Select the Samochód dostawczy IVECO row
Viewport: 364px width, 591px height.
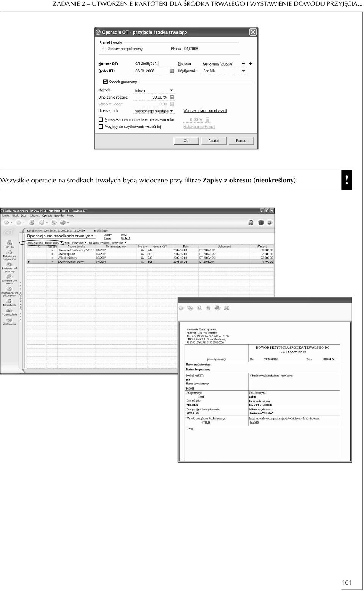pyautogui.click(x=150, y=250)
